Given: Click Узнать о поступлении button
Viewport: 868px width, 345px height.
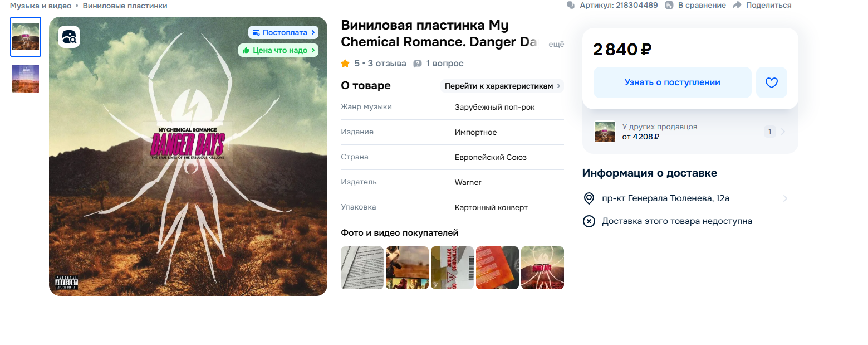Looking at the screenshot, I should pos(672,82).
